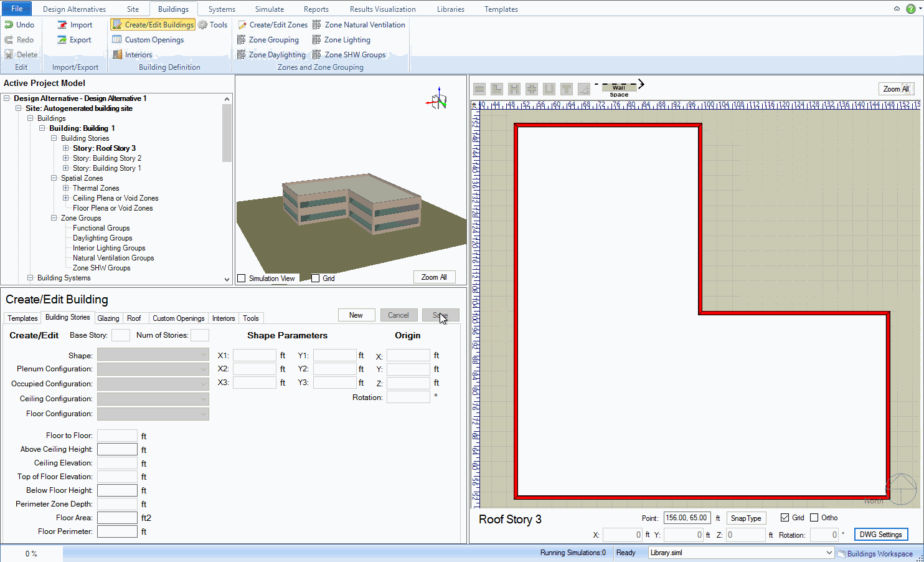Click the Import icon in the ribbon
Screen dimensions: 924x562
[62, 25]
